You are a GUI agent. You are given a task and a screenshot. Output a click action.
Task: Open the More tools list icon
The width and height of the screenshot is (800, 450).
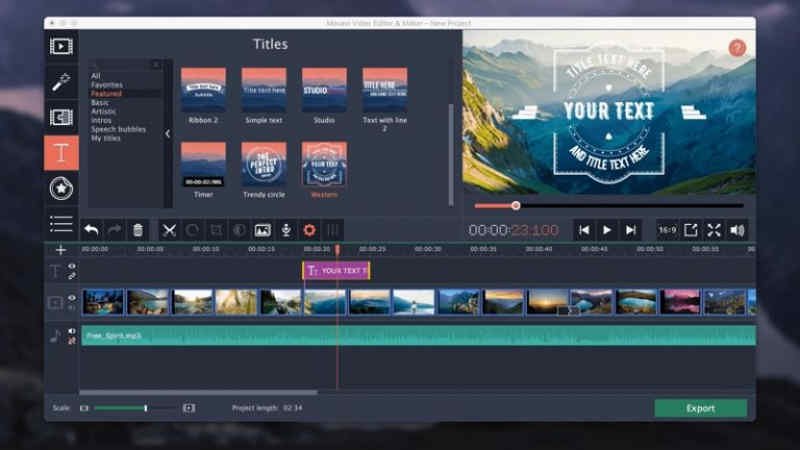[x=61, y=224]
